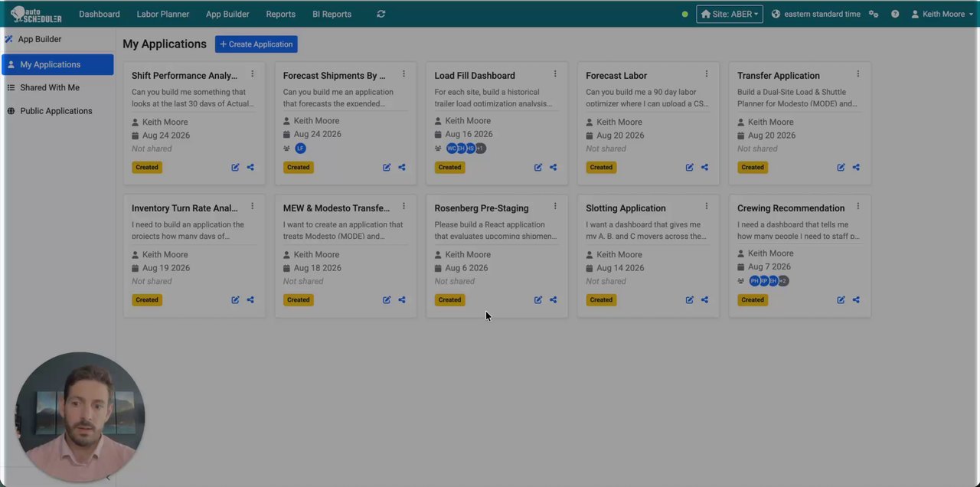Click share icon on Crewing Recommendation card
The width and height of the screenshot is (980, 487).
pyautogui.click(x=856, y=299)
